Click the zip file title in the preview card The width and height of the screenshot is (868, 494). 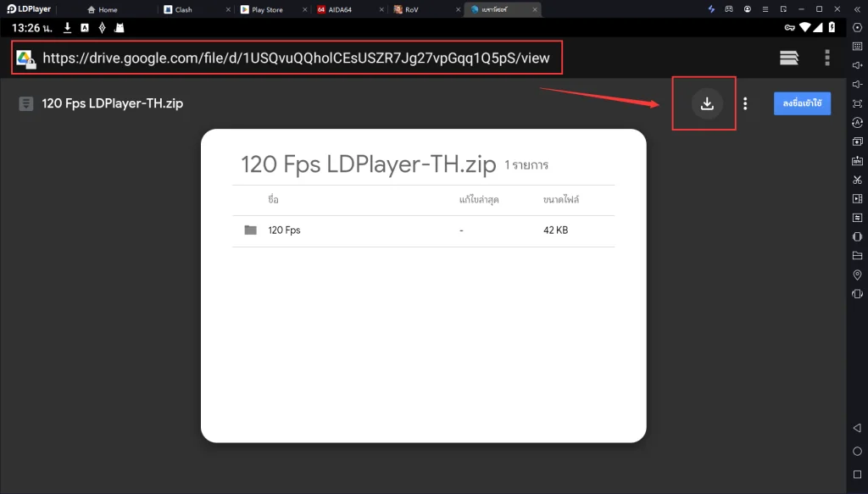pyautogui.click(x=368, y=164)
